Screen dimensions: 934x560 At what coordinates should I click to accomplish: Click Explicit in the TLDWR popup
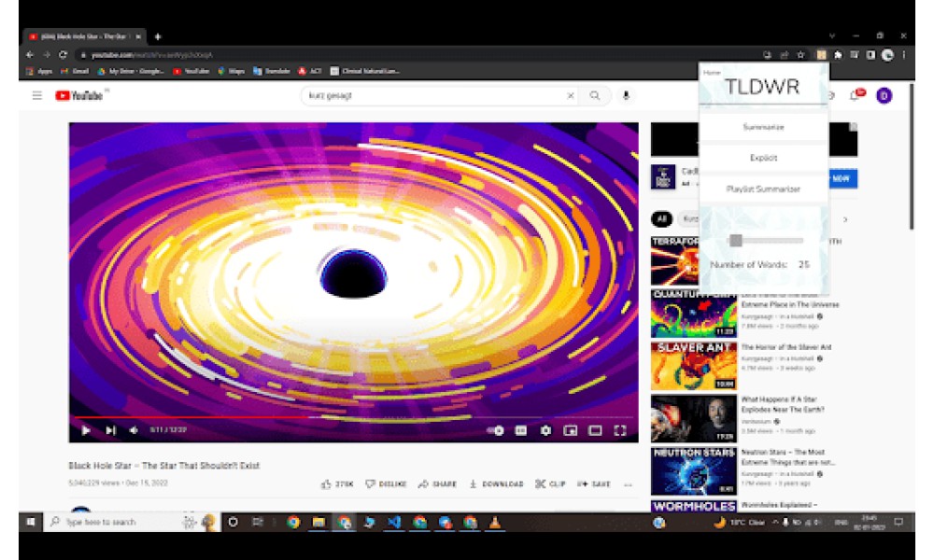(x=764, y=158)
